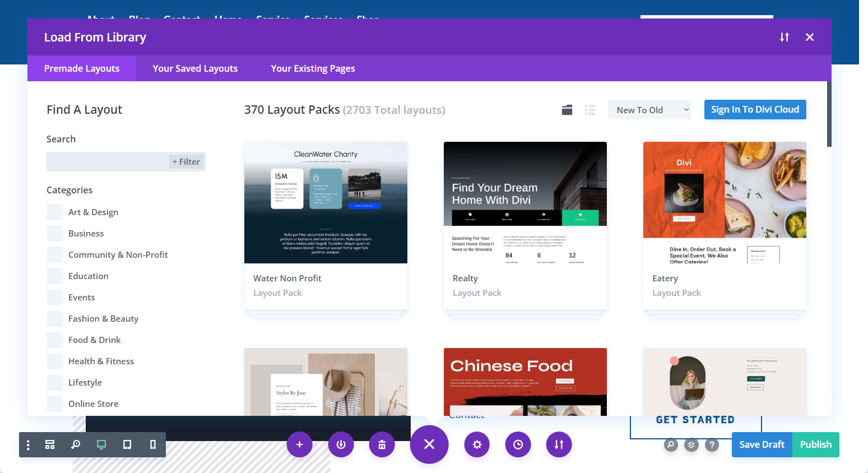Check the Education category
Viewport: 868px width, 473px height.
click(x=55, y=276)
